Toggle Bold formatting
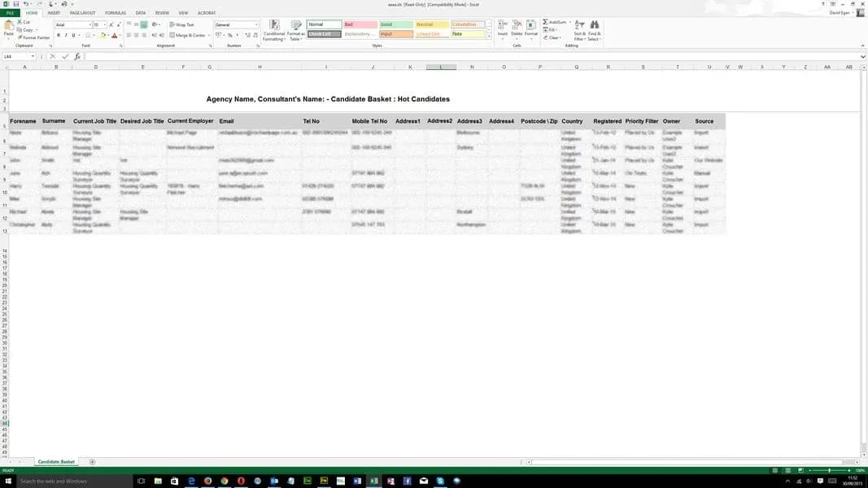The image size is (868, 488). [58, 35]
